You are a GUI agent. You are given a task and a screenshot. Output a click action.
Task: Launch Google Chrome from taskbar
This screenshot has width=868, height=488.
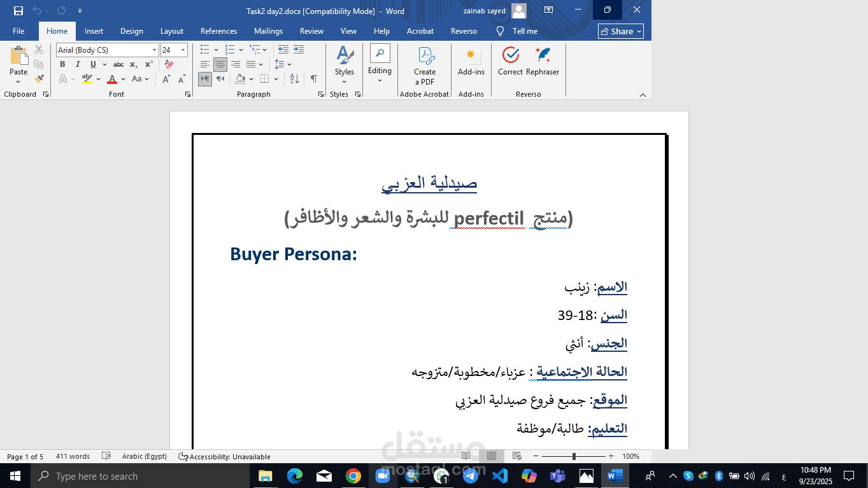353,476
